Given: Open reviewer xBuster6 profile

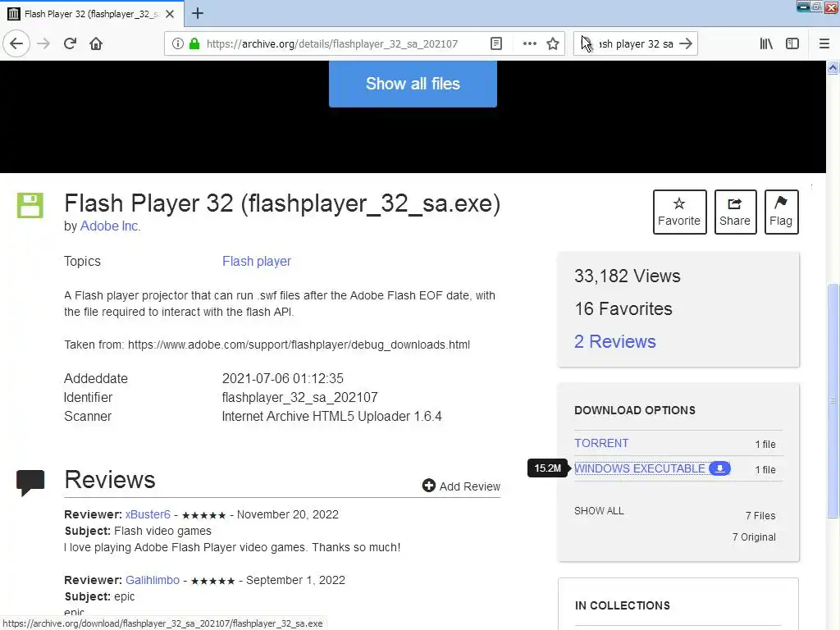Looking at the screenshot, I should click(x=148, y=515).
